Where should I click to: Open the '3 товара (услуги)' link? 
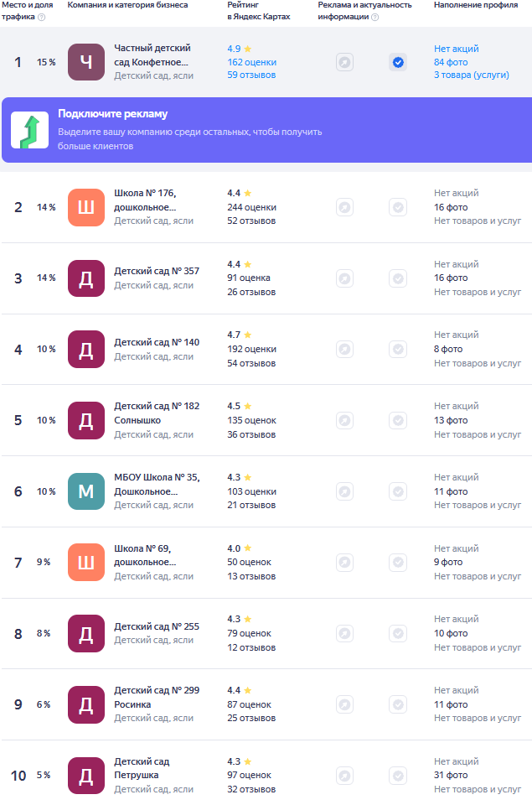pyautogui.click(x=472, y=75)
